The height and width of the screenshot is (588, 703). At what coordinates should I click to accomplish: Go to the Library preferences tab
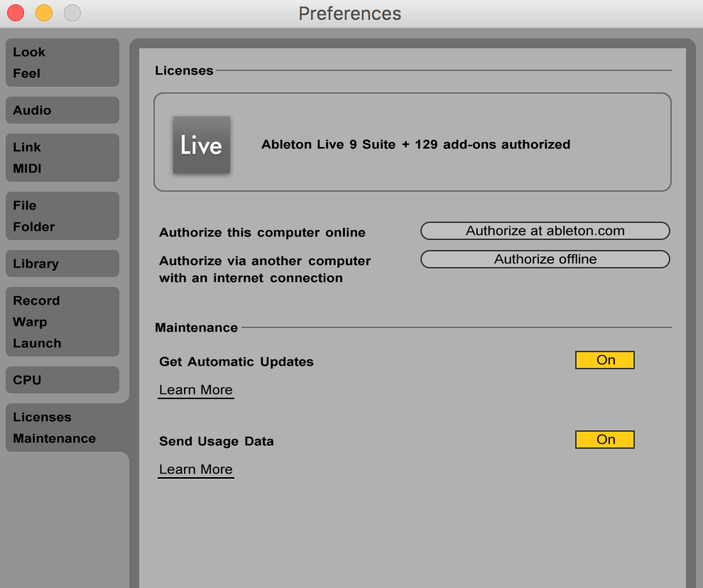click(62, 263)
